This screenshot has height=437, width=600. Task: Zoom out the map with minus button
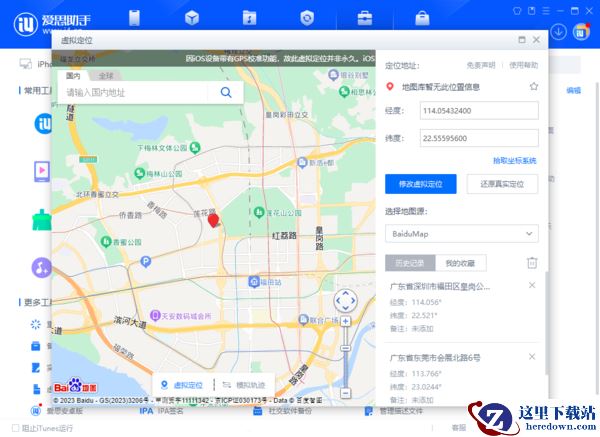point(345,393)
